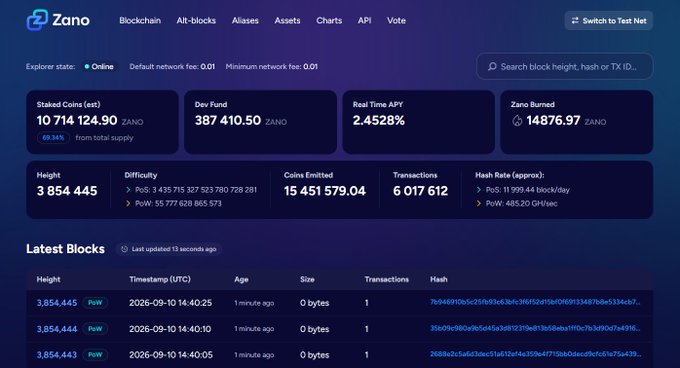The height and width of the screenshot is (368, 680).
Task: Open block 3,854,445 link
Action: [x=57, y=303]
